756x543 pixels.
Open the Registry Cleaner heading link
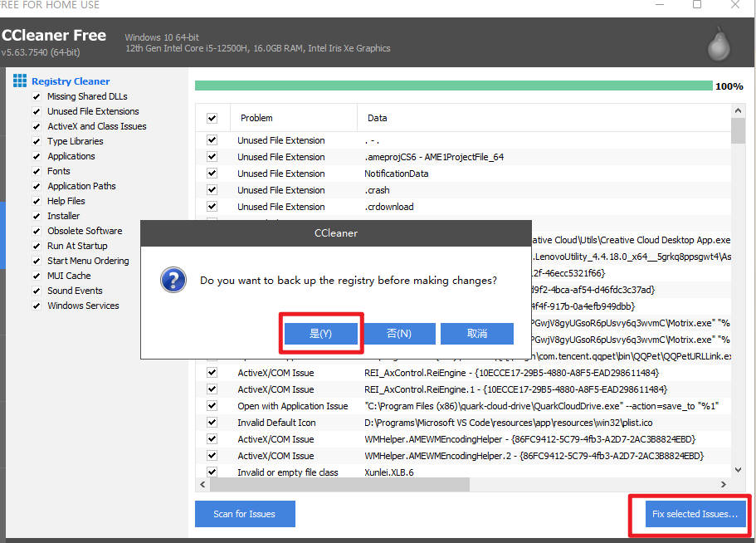(71, 81)
